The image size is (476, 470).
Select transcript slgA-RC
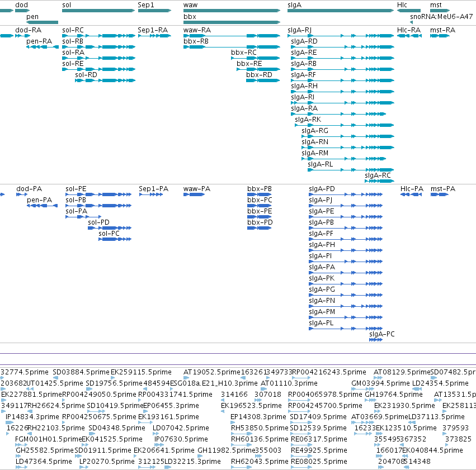click(378, 175)
